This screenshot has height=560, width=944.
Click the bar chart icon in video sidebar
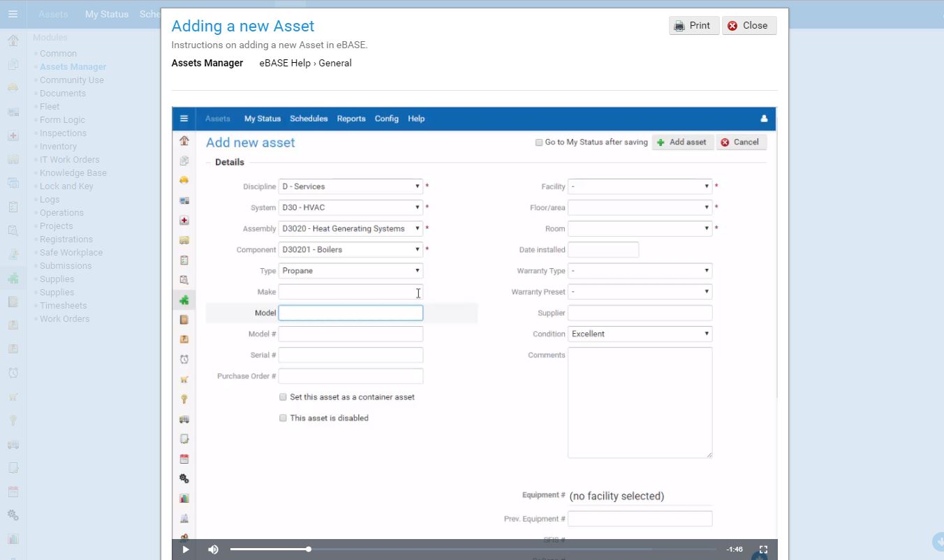pyautogui.click(x=184, y=499)
